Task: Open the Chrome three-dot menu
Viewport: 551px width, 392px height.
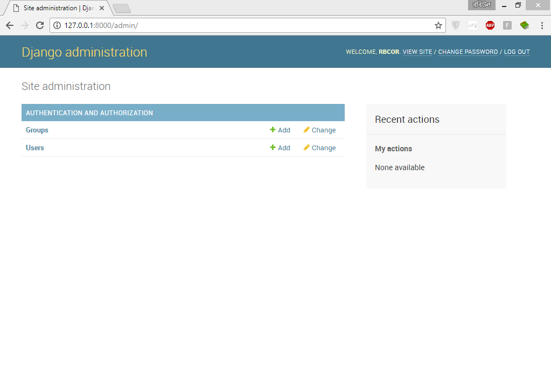Action: 542,25
